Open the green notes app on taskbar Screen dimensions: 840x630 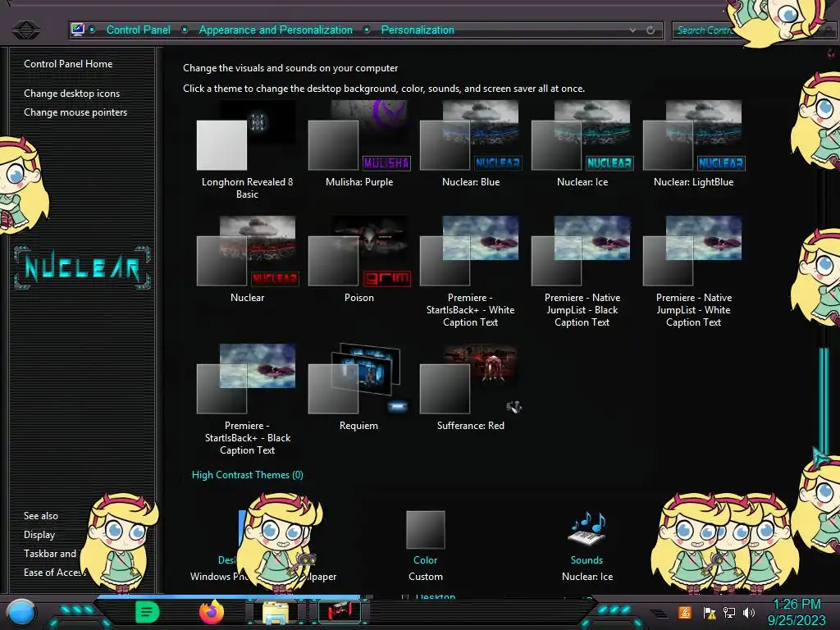coord(148,612)
